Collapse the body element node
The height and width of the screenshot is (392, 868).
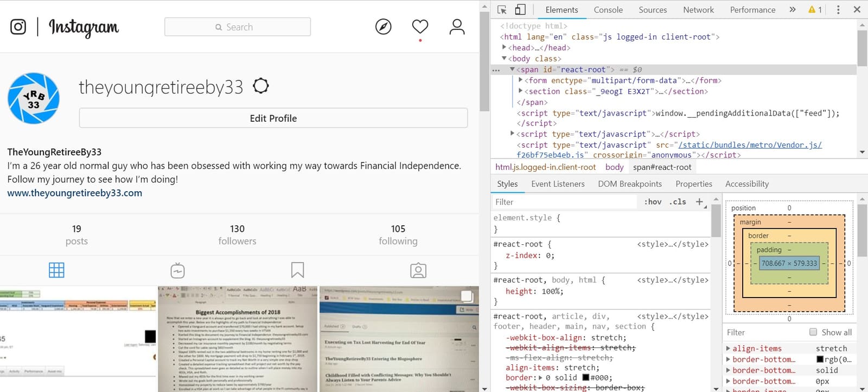coord(504,58)
